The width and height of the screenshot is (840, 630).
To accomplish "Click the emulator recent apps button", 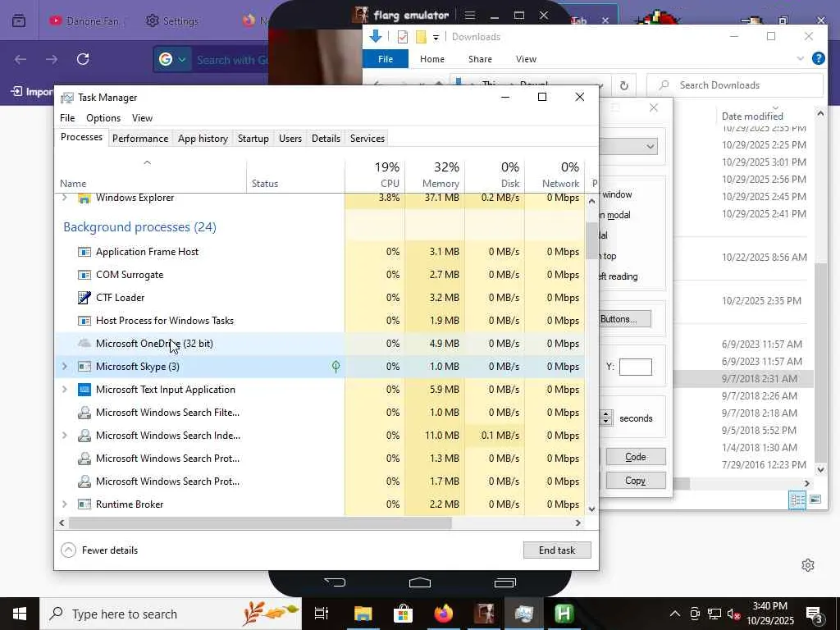I will pyautogui.click(x=504, y=582).
